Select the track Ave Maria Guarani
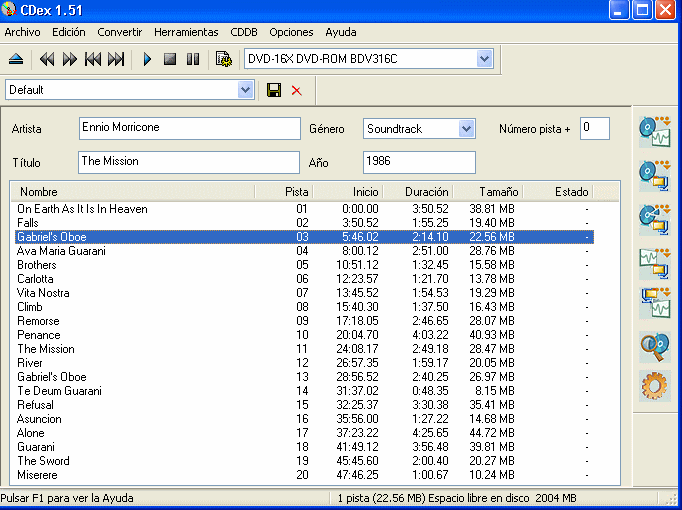The height and width of the screenshot is (510, 682). pyautogui.click(x=61, y=251)
